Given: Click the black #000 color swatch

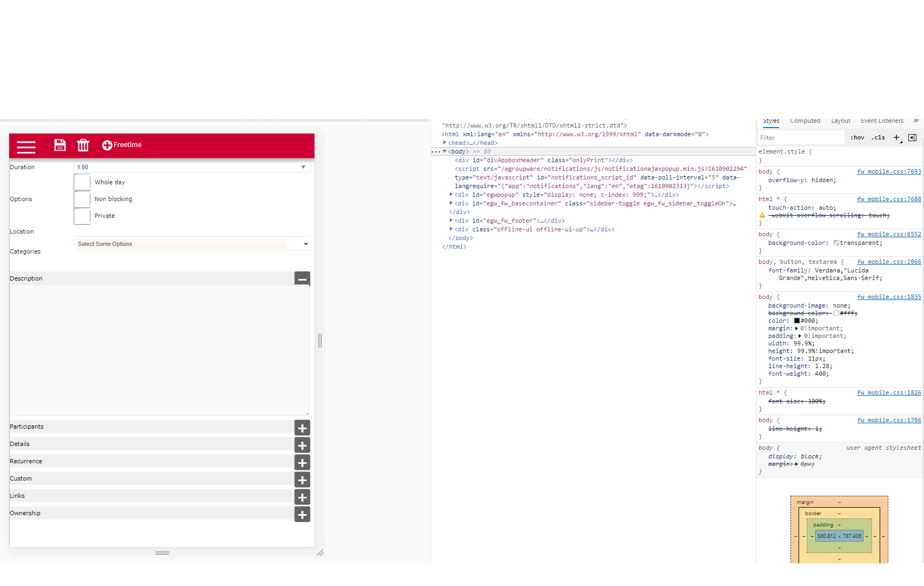Looking at the screenshot, I should (x=797, y=321).
